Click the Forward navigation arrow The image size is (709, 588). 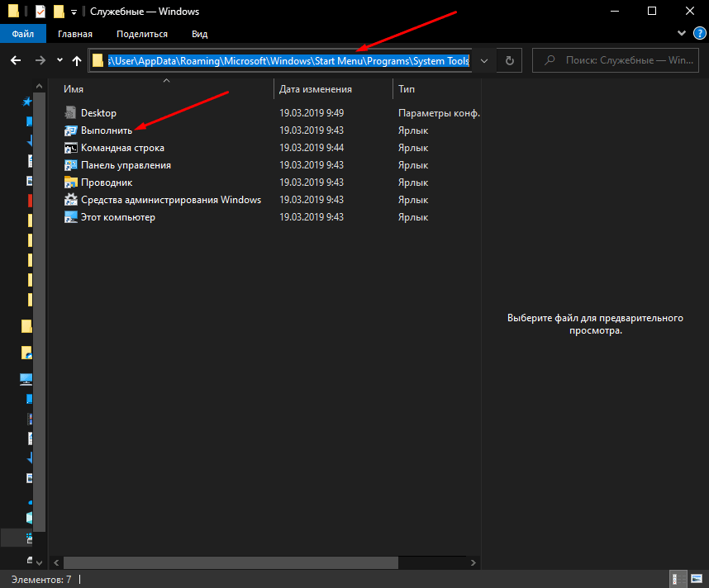click(x=40, y=60)
